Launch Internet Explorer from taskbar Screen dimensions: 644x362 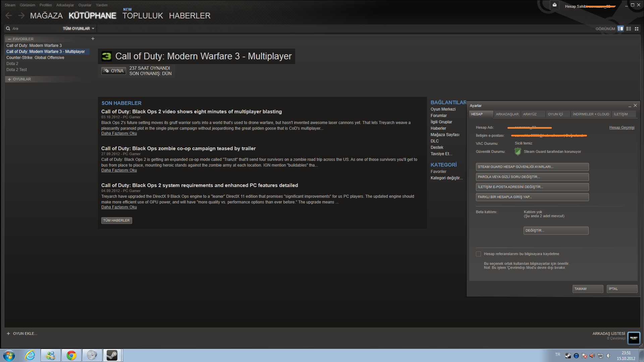[x=30, y=355]
